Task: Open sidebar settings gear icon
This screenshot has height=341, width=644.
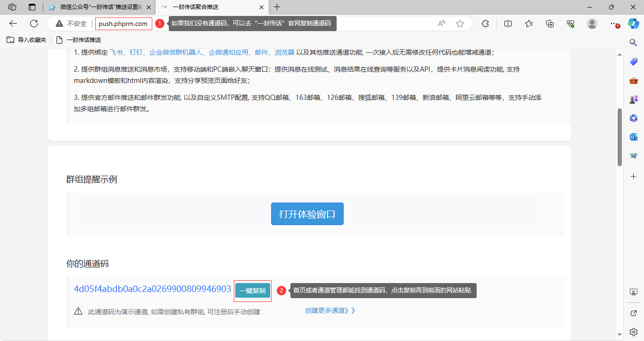Action: [x=634, y=332]
